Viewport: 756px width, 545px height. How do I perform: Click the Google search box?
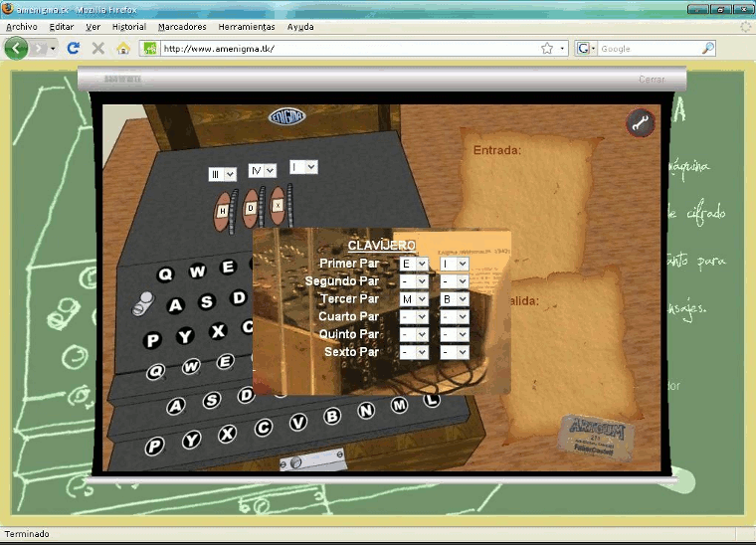tap(649, 48)
